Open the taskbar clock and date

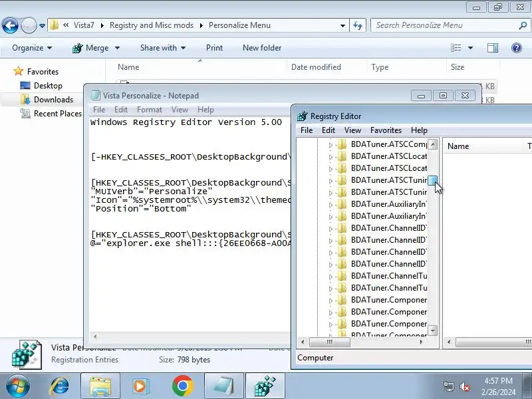[498, 386]
